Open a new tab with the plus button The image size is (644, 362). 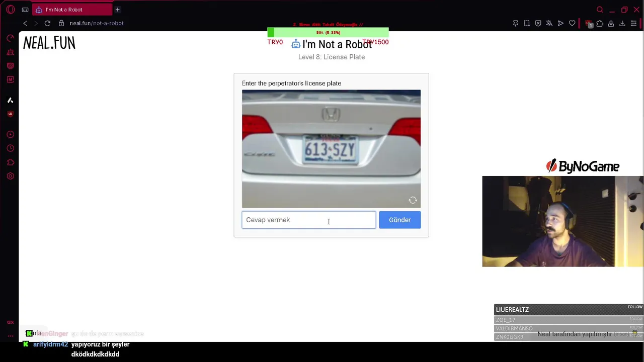coord(117,10)
